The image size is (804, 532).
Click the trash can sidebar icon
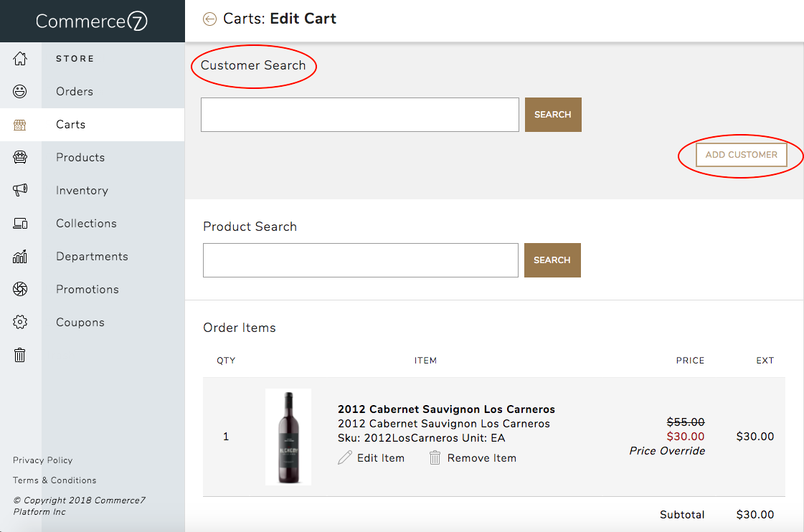click(x=19, y=355)
